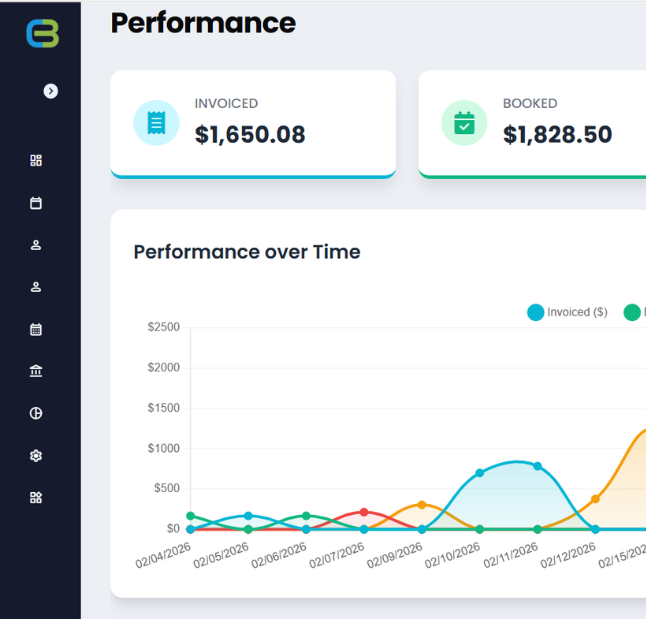Screen dimensions: 646x619
Task: Open the settings gear icon in sidebar
Action: pos(37,455)
